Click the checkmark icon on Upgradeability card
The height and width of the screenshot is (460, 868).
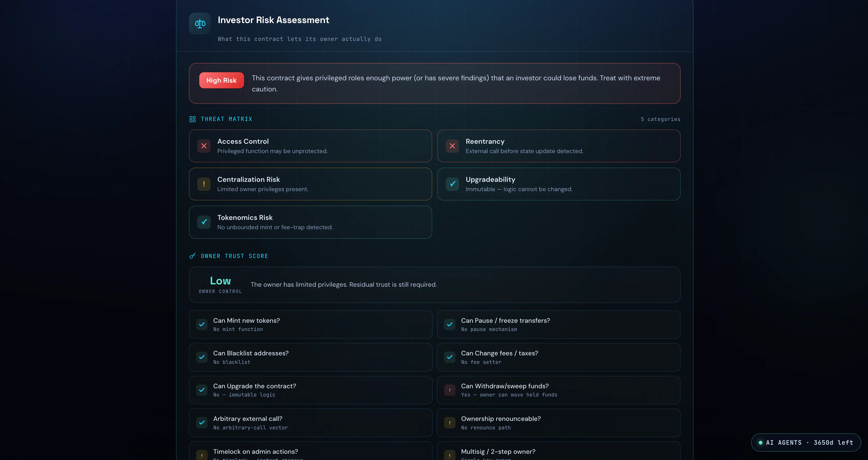(x=452, y=184)
